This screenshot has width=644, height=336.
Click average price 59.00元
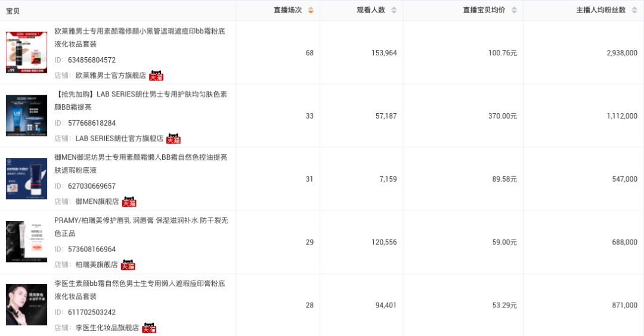(x=504, y=242)
